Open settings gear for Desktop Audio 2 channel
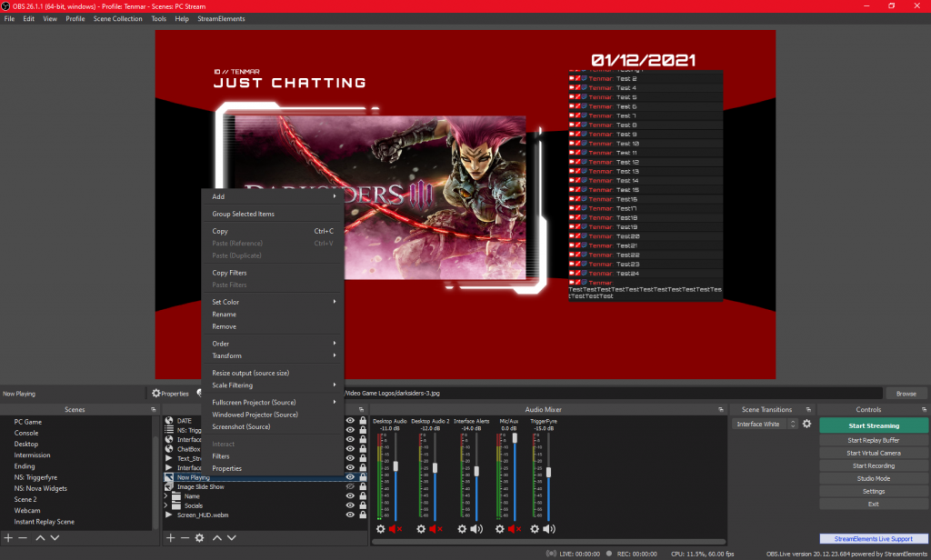This screenshot has height=560, width=931. 421,529
